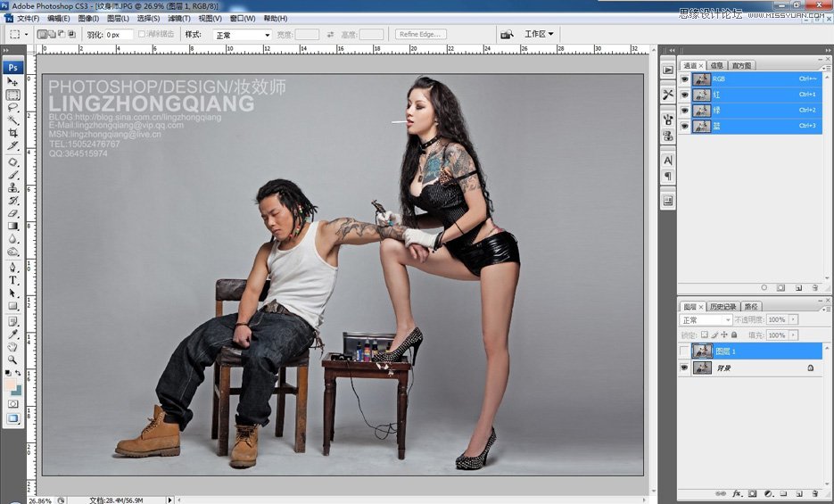
Task: Select the Crop tool
Action: 12,133
